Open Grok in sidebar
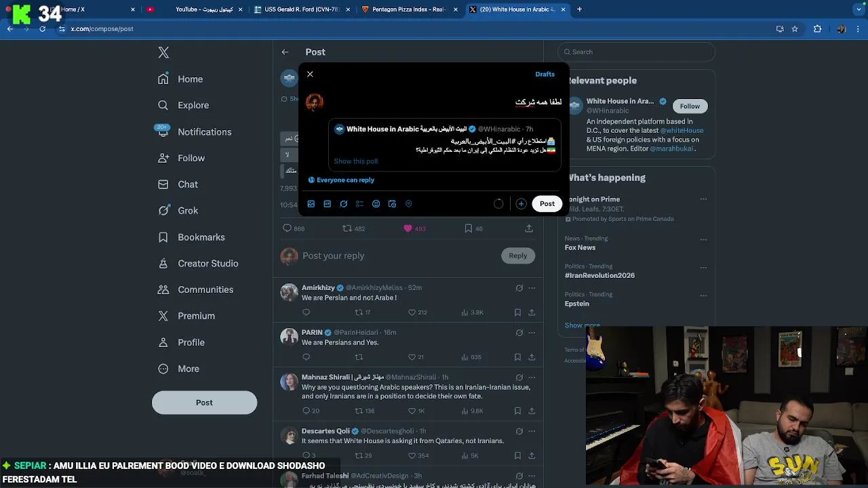Screen dimensions: 868x488 [178, 211]
